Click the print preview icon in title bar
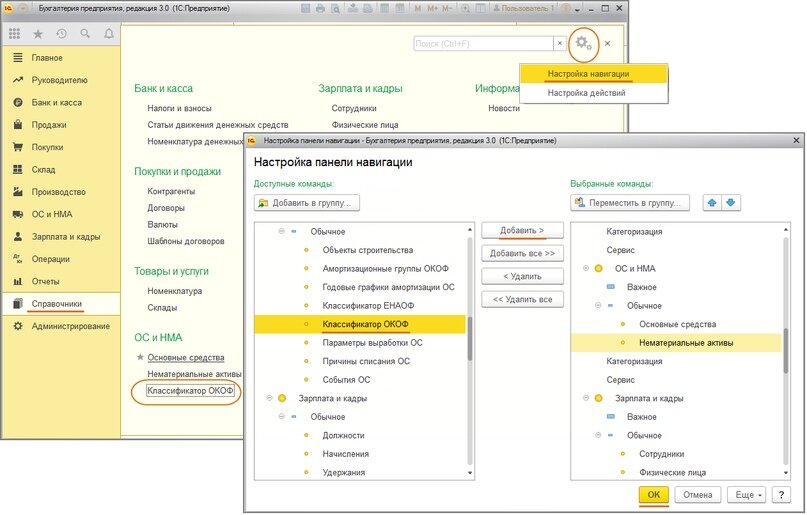The image size is (807, 515). pyautogui.click(x=336, y=8)
